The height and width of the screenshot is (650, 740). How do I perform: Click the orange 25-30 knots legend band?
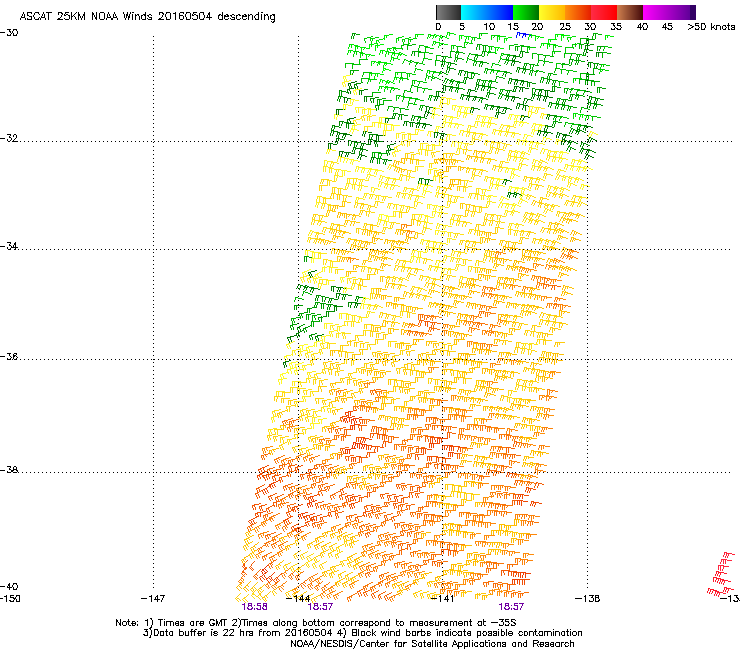click(578, 12)
